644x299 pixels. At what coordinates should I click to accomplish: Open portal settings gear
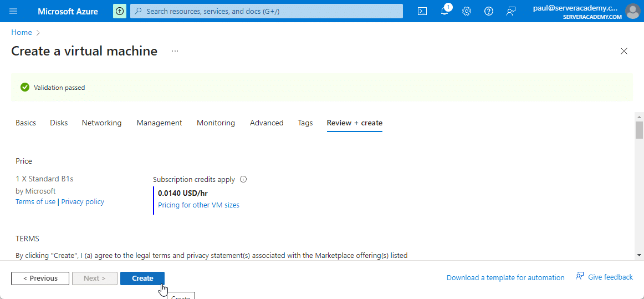467,11
